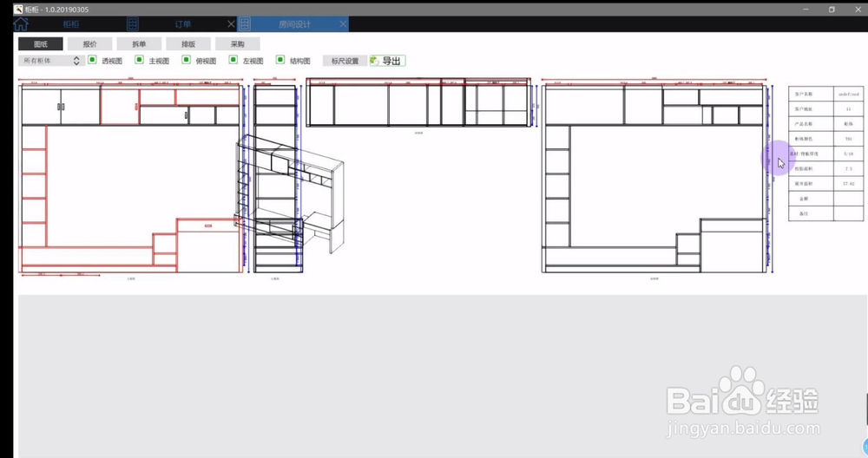Open the 排版 section
The height and width of the screenshot is (458, 868).
[188, 44]
